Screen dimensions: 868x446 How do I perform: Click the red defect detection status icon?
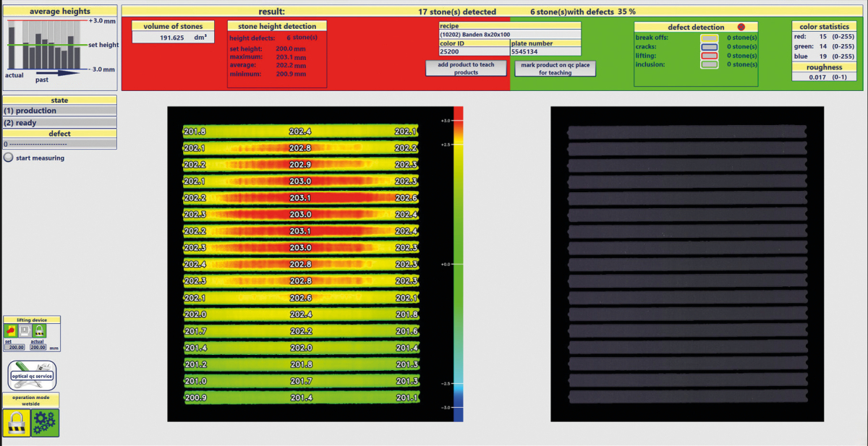(x=741, y=27)
